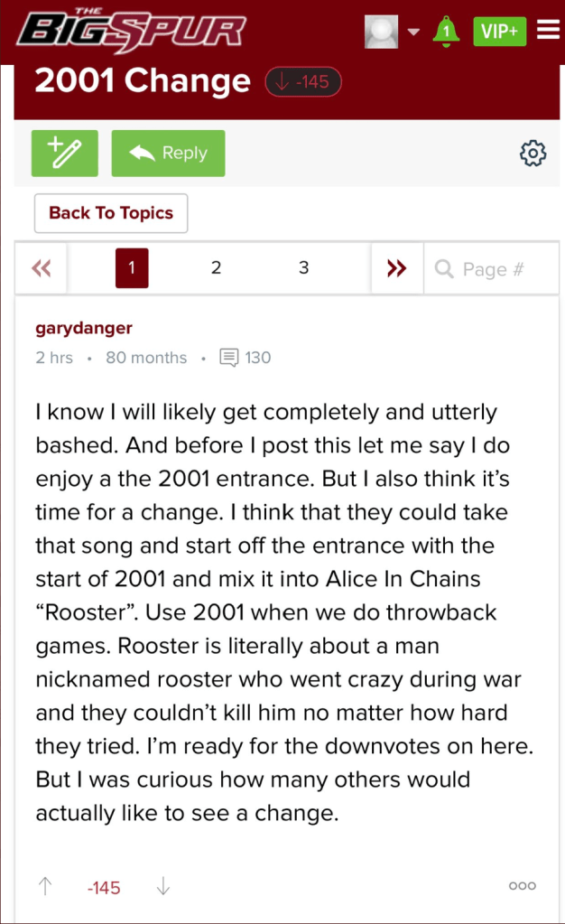Click the -145 vote score badge in title
The width and height of the screenshot is (565, 924).
303,82
